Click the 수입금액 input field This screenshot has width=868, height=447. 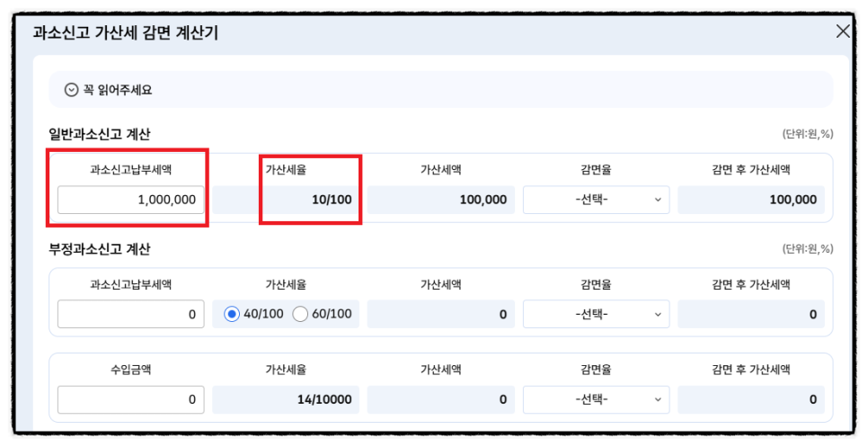click(x=130, y=399)
